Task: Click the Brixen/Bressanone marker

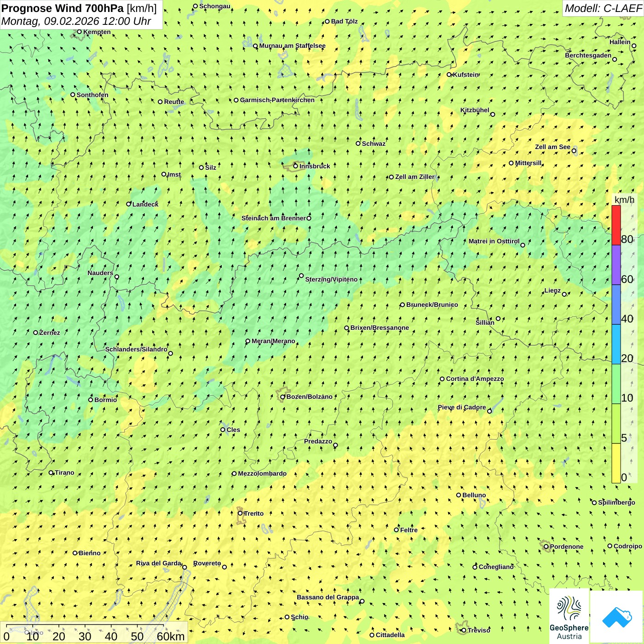Action: click(x=347, y=328)
